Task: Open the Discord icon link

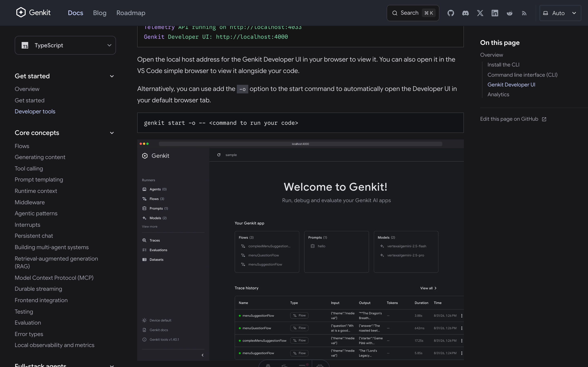Action: 465,13
